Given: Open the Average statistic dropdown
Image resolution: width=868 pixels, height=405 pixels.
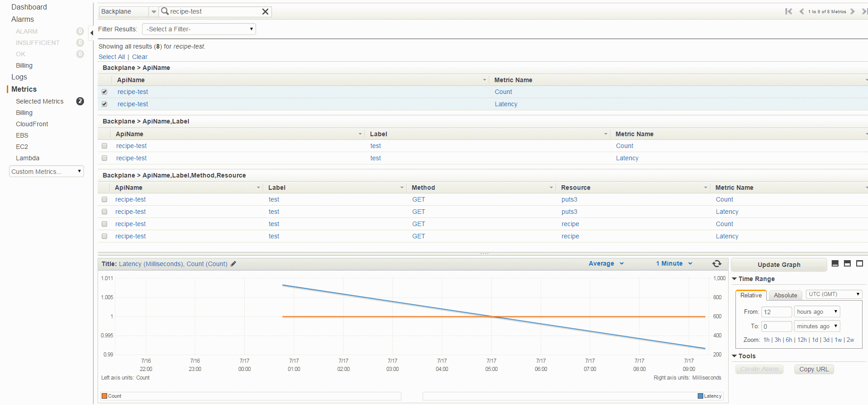Looking at the screenshot, I should [x=606, y=263].
